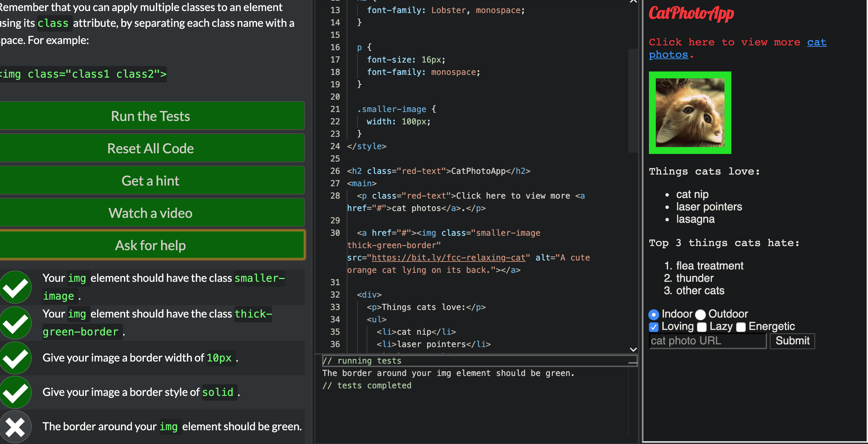Tick the Energetic checkbox
This screenshot has width=868, height=444.
(741, 327)
